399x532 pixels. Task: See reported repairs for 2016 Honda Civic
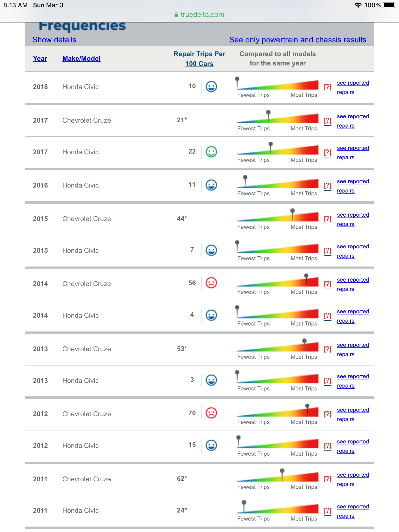(353, 186)
